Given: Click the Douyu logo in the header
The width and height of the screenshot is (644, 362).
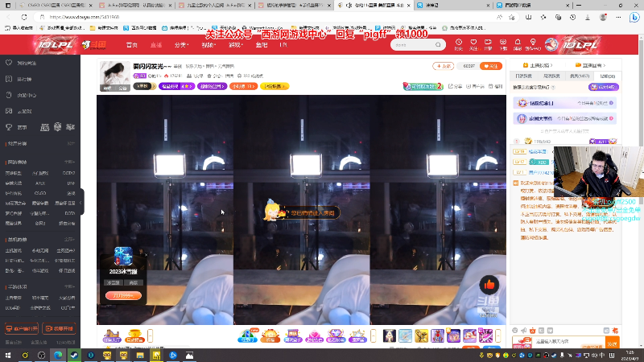Looking at the screenshot, I should pyautogui.click(x=94, y=45).
